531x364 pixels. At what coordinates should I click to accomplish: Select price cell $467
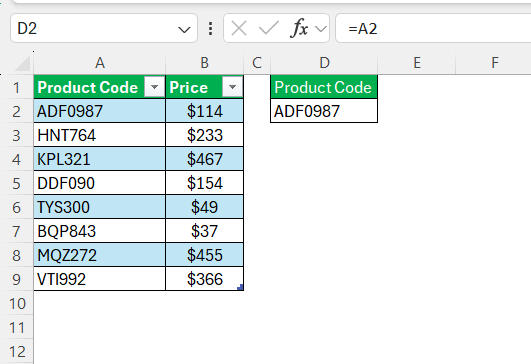tap(205, 159)
